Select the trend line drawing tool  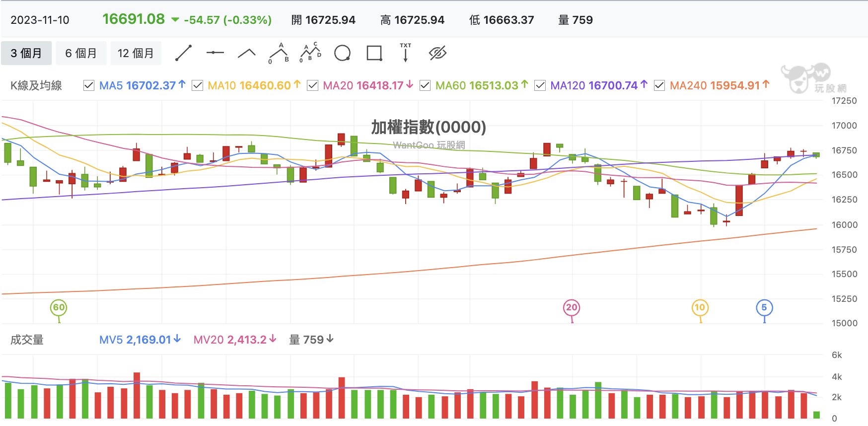pyautogui.click(x=183, y=53)
